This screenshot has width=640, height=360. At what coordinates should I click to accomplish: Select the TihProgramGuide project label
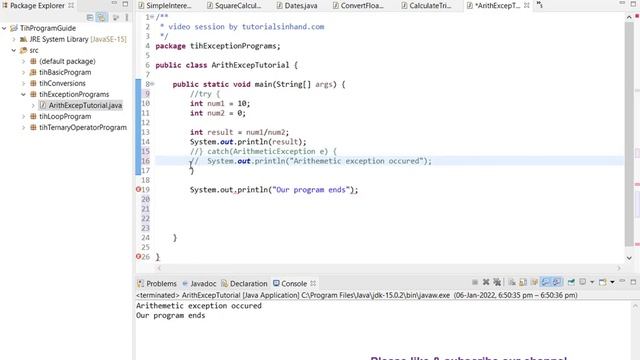[x=48, y=28]
